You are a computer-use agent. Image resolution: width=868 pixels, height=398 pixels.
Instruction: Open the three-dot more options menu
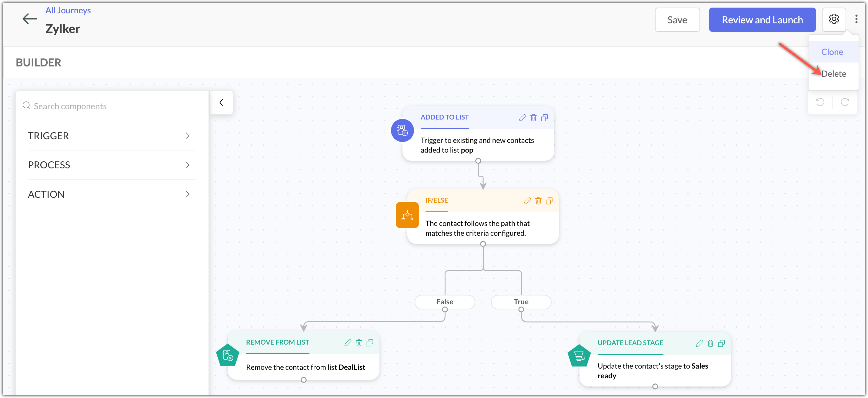click(x=856, y=19)
